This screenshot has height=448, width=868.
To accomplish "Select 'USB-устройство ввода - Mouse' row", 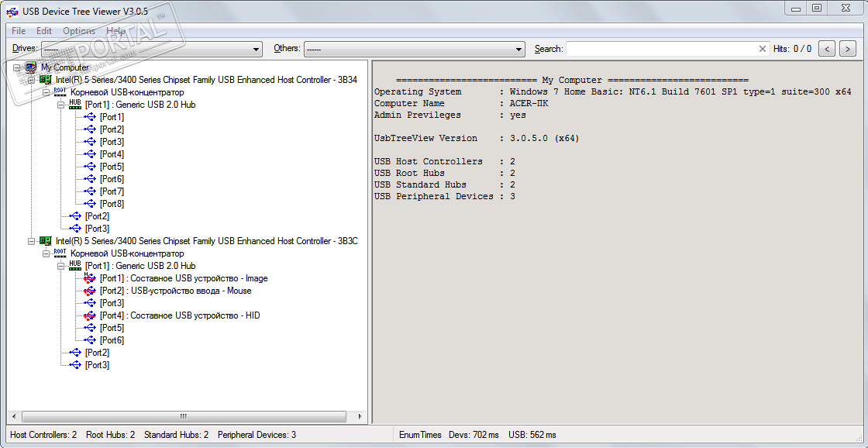I will pos(175,291).
